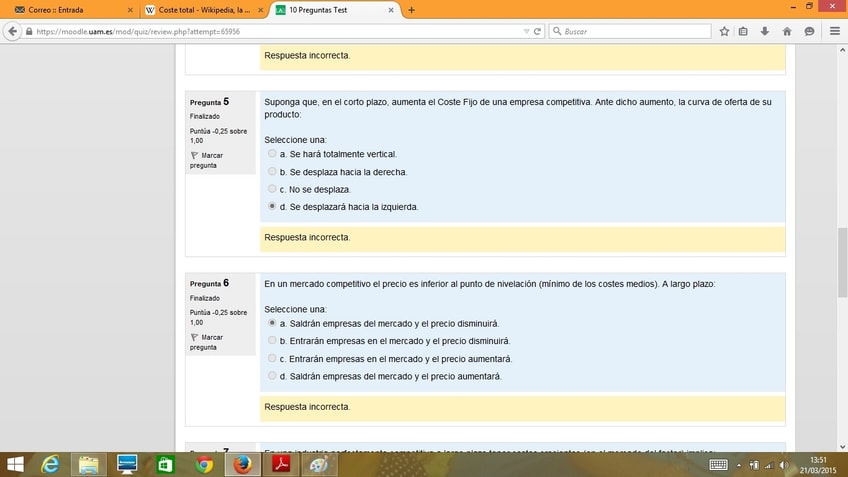This screenshot has width=848, height=477.
Task: Open the volume tray icon
Action: click(784, 465)
